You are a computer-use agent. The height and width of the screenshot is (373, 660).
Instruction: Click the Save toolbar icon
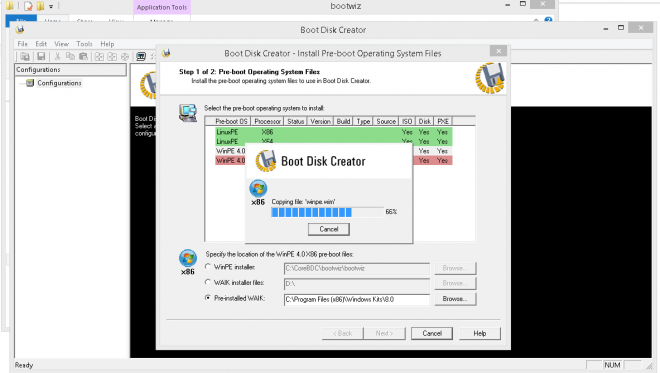click(41, 56)
